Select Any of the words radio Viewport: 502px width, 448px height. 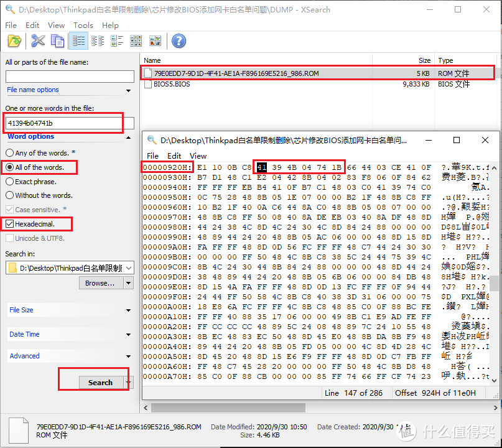(x=9, y=153)
